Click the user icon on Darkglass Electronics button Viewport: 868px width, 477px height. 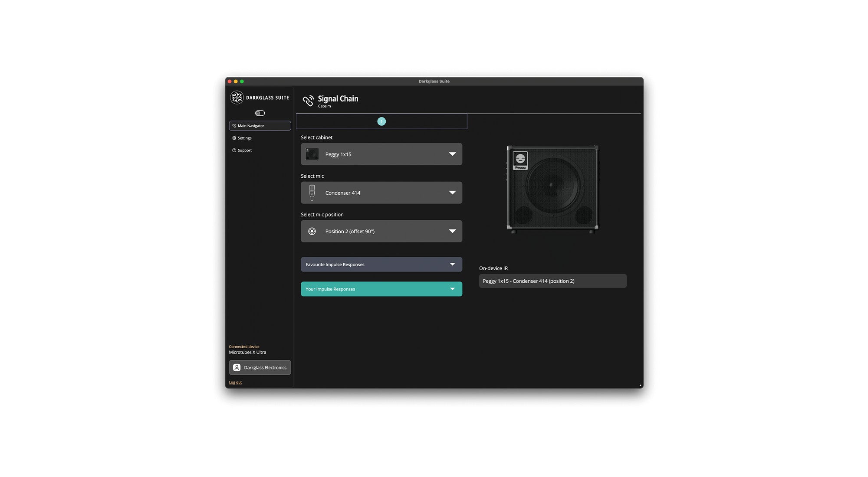point(237,367)
